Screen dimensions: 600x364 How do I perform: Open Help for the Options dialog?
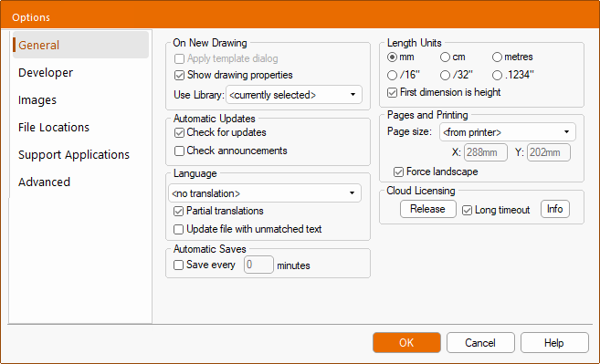pyautogui.click(x=554, y=343)
